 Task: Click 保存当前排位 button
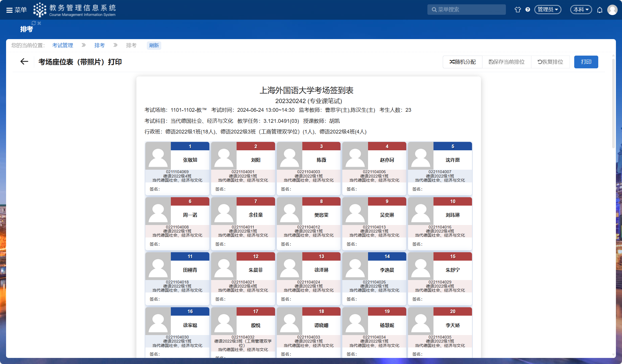(x=506, y=62)
